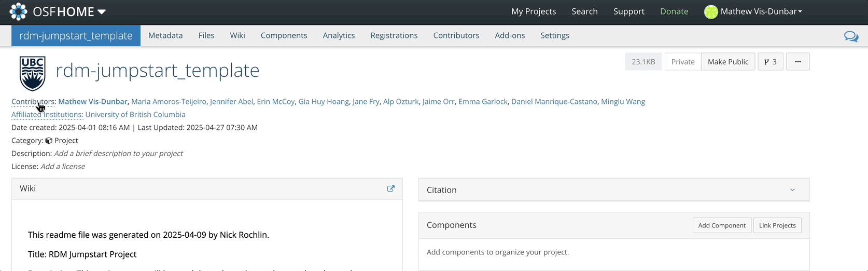Open Search in the top bar
Viewport: 868px width, 271px height.
584,11
